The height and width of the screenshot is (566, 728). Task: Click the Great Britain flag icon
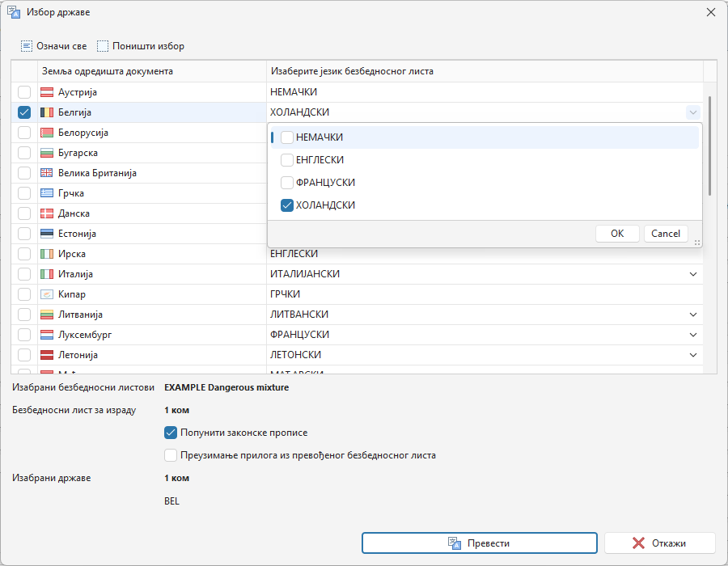47,173
